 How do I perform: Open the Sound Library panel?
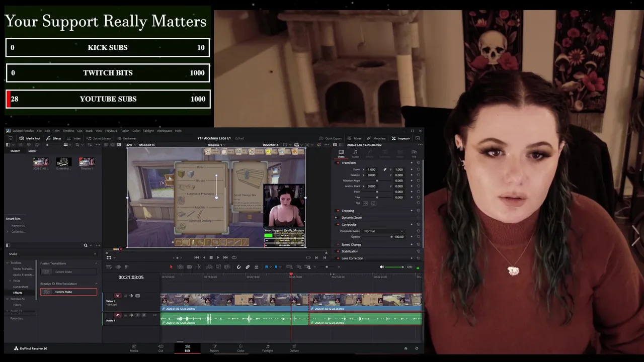tap(99, 138)
